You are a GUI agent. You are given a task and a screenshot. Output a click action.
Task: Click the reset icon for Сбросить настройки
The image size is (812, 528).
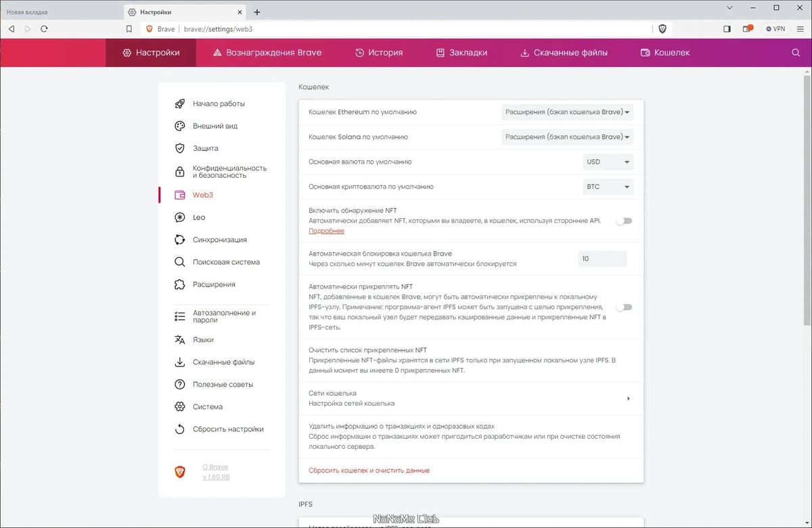pos(180,429)
